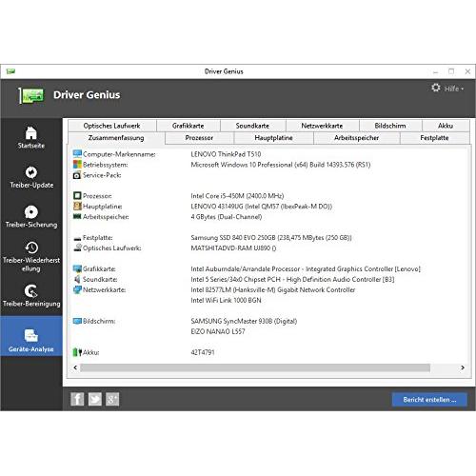The image size is (476, 476).
Task: Click the Twitter share icon
Action: (95, 399)
